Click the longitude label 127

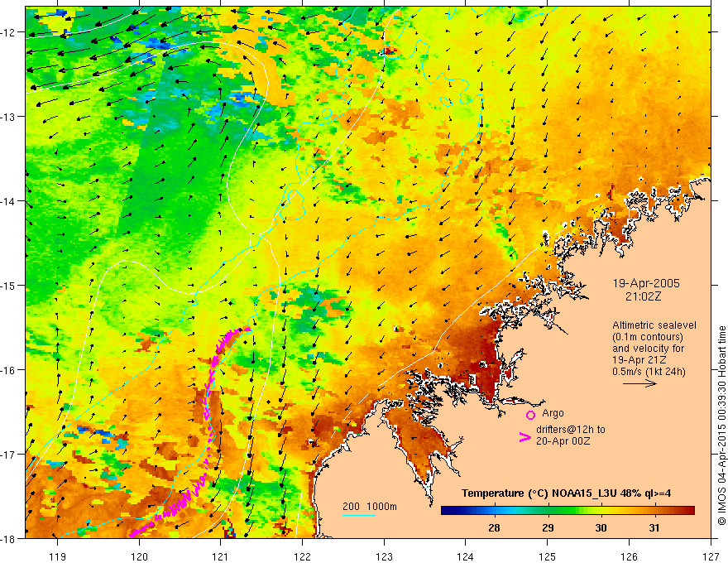[711, 556]
